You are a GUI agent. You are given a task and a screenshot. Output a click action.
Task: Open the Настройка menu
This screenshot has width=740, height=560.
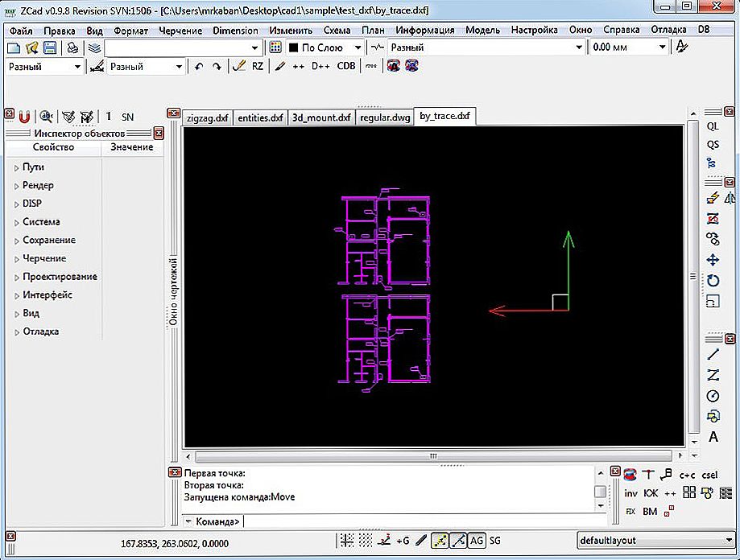534,30
